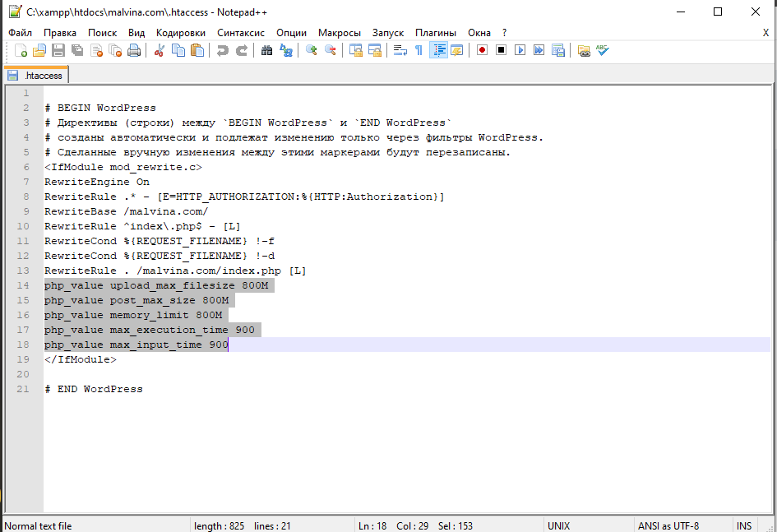Image resolution: width=777 pixels, height=532 pixels.
Task: Click the '</IfModule>' closing tag line
Action: (x=81, y=359)
